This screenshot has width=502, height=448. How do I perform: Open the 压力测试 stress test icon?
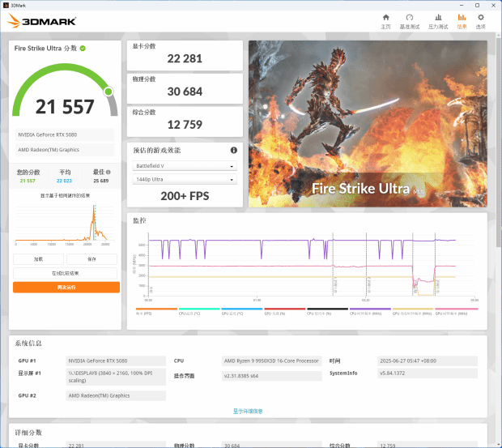(438, 18)
